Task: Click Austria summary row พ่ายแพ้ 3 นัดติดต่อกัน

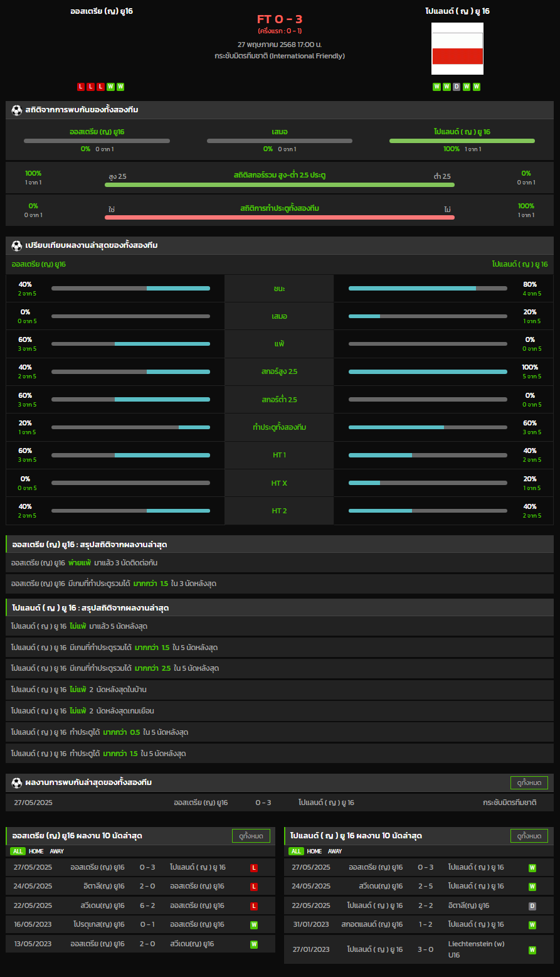Action: click(280, 563)
